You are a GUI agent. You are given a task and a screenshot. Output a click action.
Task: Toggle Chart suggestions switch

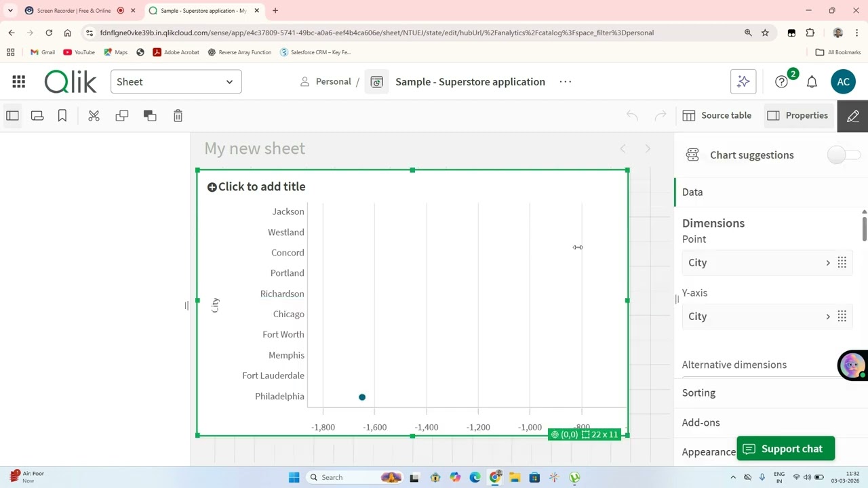(843, 155)
